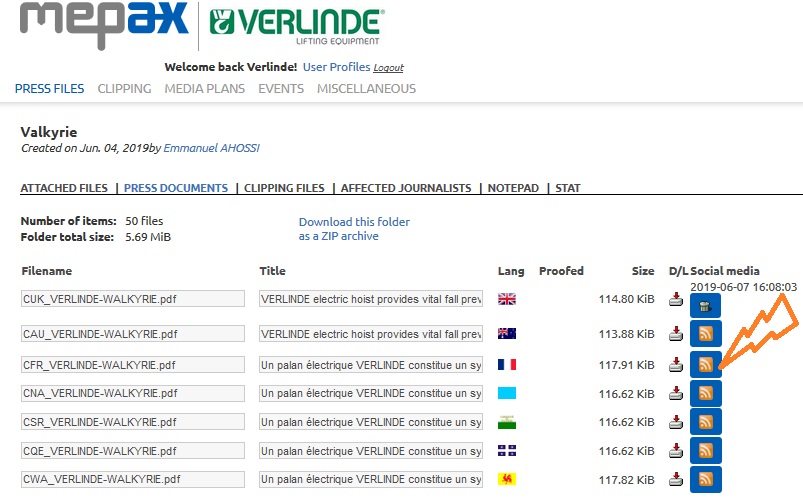Switch to the AFFECTED JOURNALISTS tab

[406, 188]
